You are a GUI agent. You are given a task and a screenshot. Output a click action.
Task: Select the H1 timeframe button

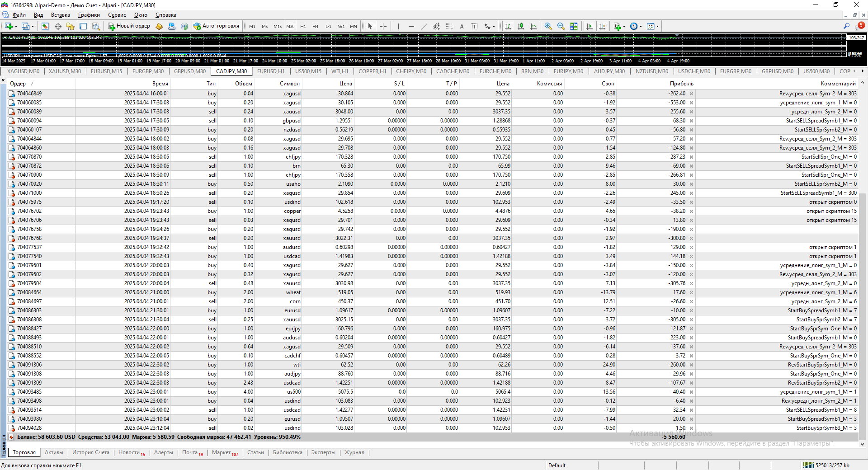point(303,26)
